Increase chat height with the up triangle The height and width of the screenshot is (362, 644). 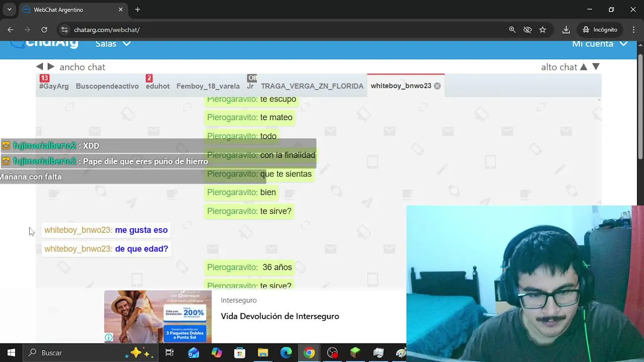584,67
